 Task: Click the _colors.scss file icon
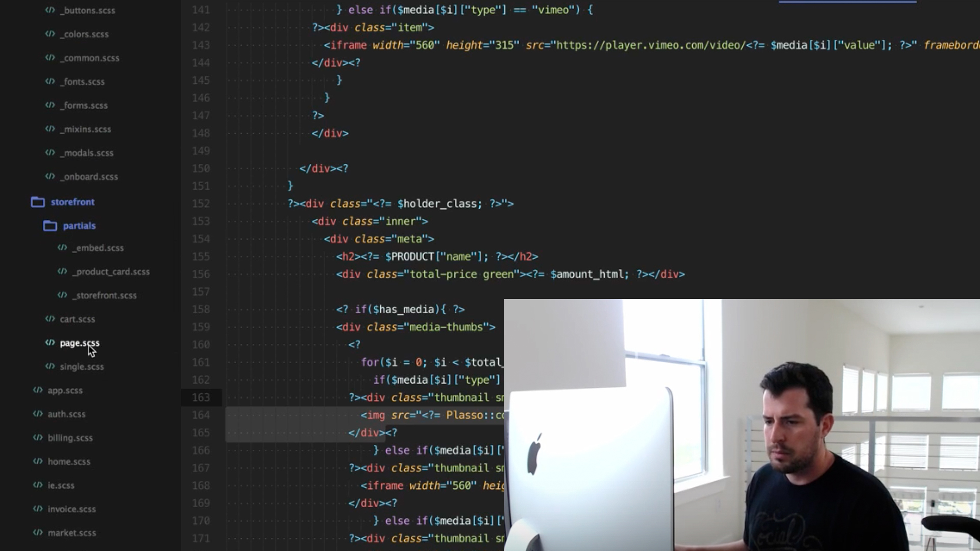point(51,34)
